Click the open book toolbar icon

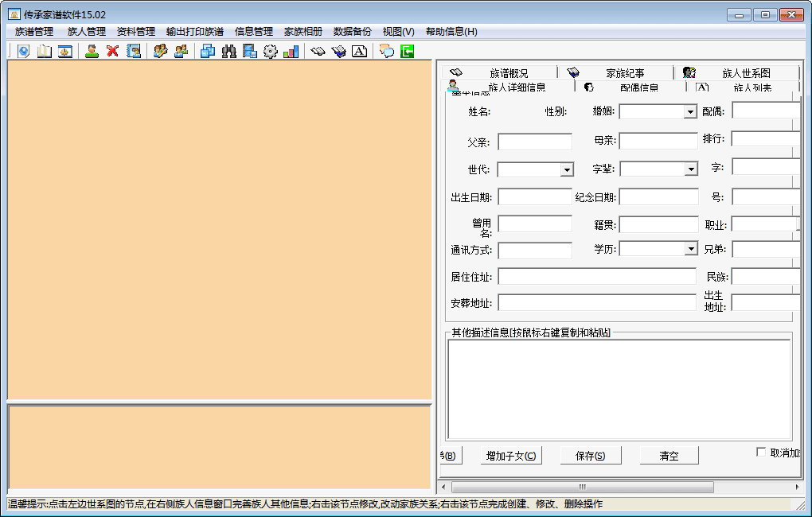coord(45,51)
